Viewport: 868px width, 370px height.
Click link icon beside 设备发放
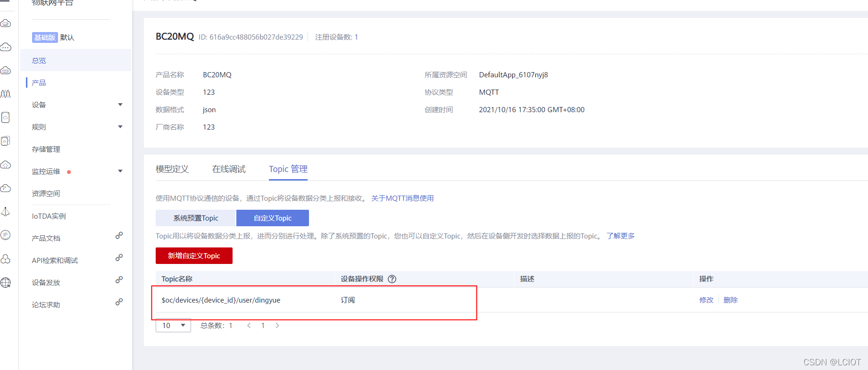tap(119, 280)
